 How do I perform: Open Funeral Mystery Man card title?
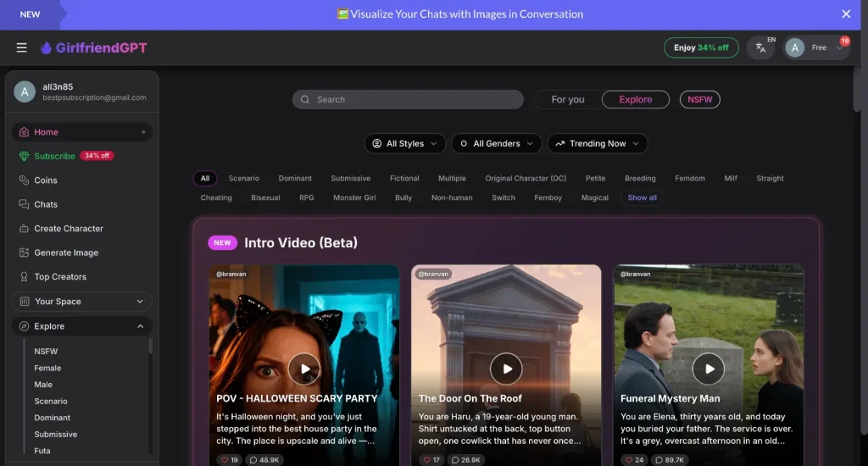[670, 398]
